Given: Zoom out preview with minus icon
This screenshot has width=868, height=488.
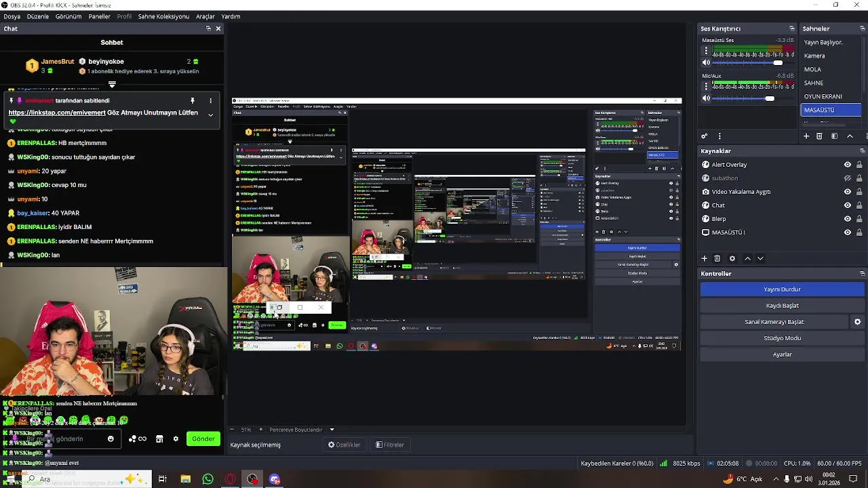Looking at the screenshot, I should 232,430.
